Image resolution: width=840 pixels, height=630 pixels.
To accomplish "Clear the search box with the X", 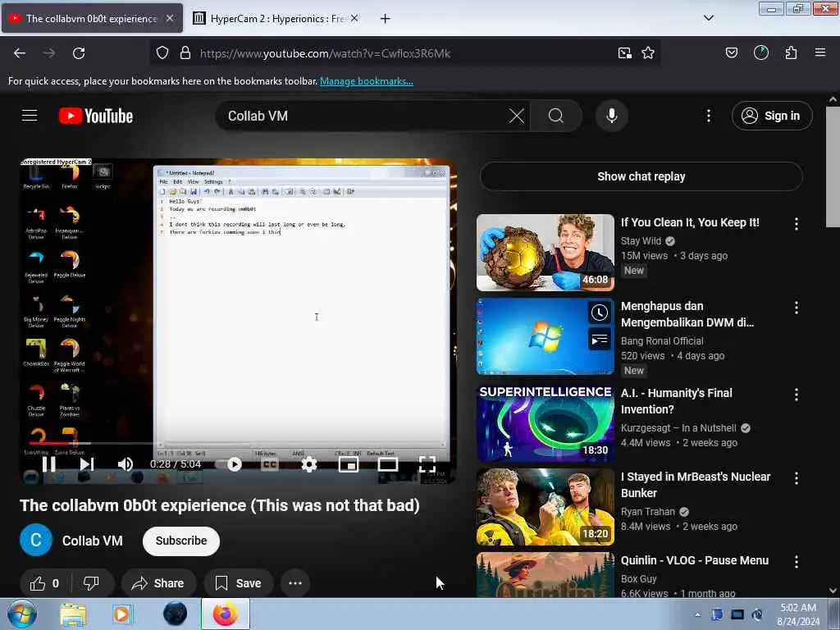I will pos(517,116).
